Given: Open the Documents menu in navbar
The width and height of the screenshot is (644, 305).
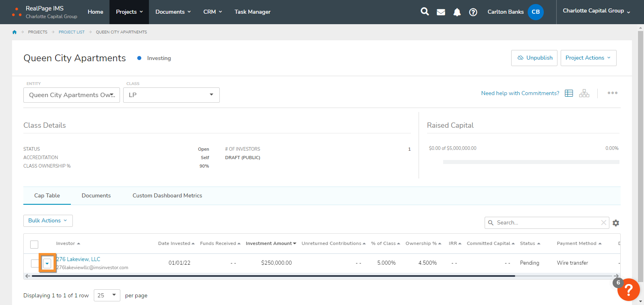Looking at the screenshot, I should 173,12.
